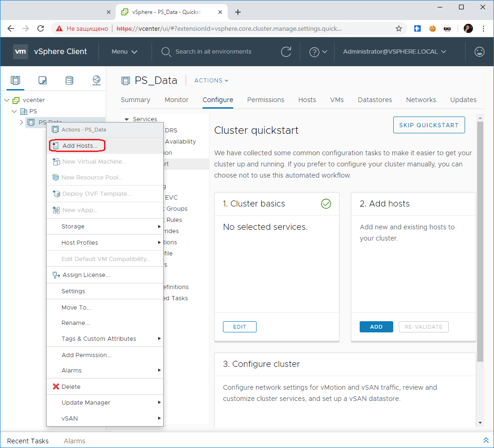
Task: Open the VMs and Templates inventory view
Action: point(42,80)
